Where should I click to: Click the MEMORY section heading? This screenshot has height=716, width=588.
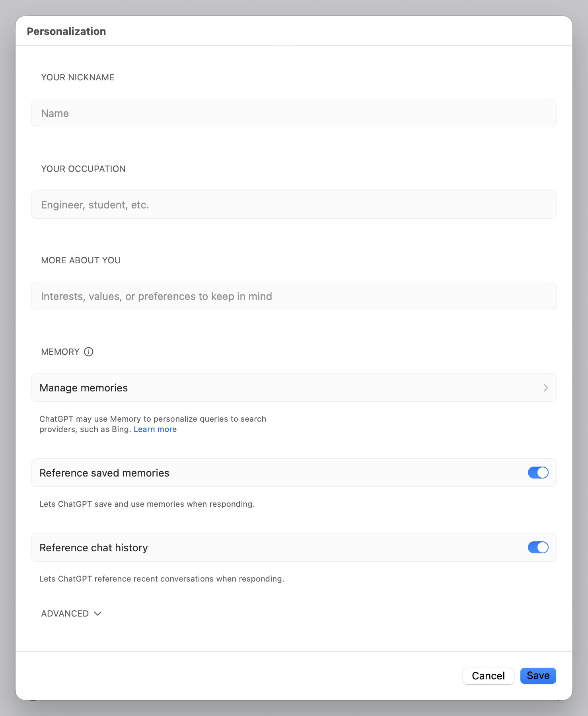(60, 352)
